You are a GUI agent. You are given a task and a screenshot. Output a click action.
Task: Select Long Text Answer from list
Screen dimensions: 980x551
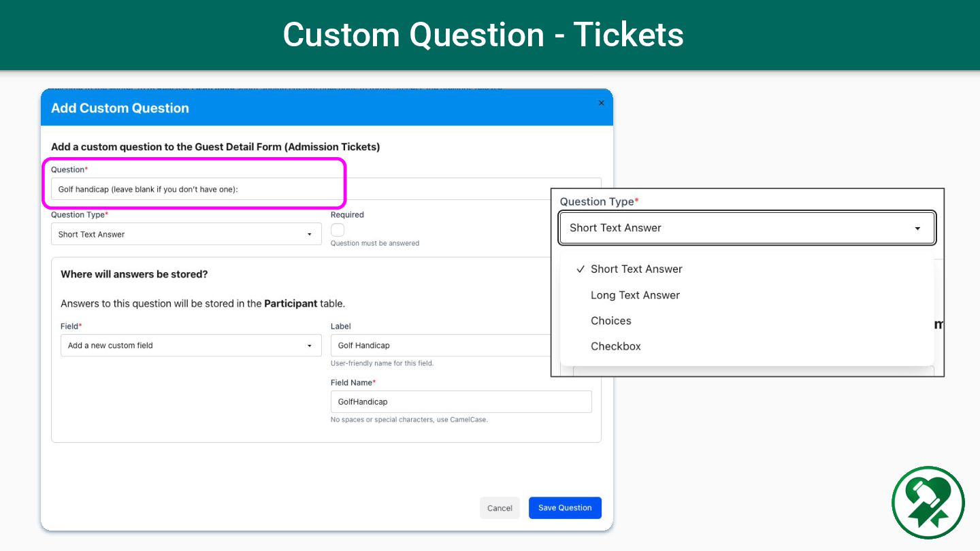(x=635, y=295)
